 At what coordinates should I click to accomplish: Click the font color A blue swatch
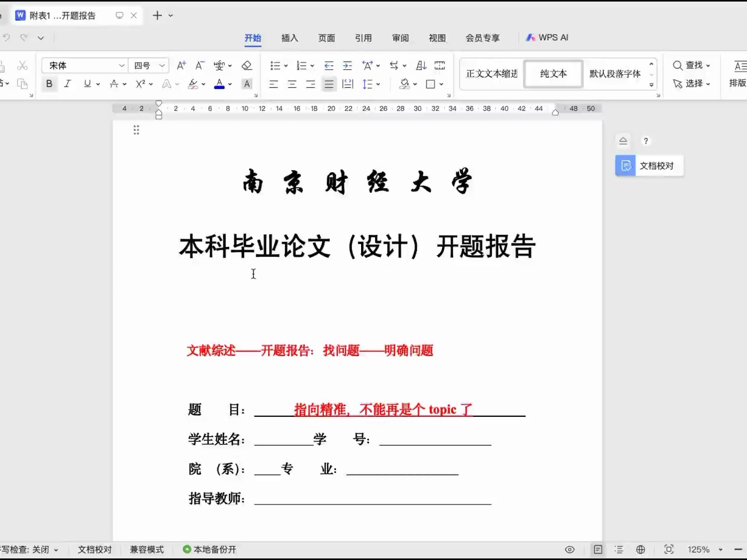point(219,84)
